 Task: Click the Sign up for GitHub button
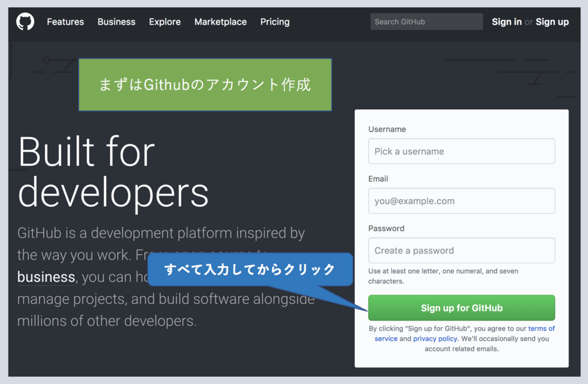tap(461, 308)
